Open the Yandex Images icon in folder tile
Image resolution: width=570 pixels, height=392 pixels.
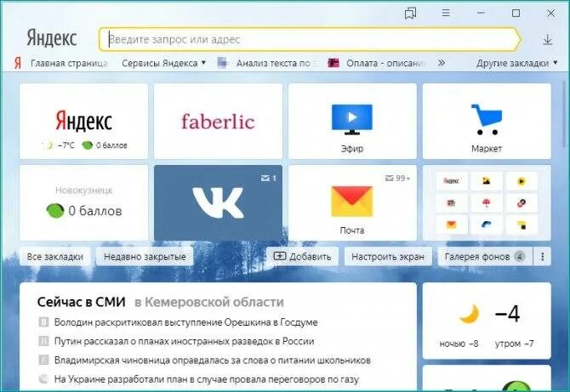[x=486, y=181]
